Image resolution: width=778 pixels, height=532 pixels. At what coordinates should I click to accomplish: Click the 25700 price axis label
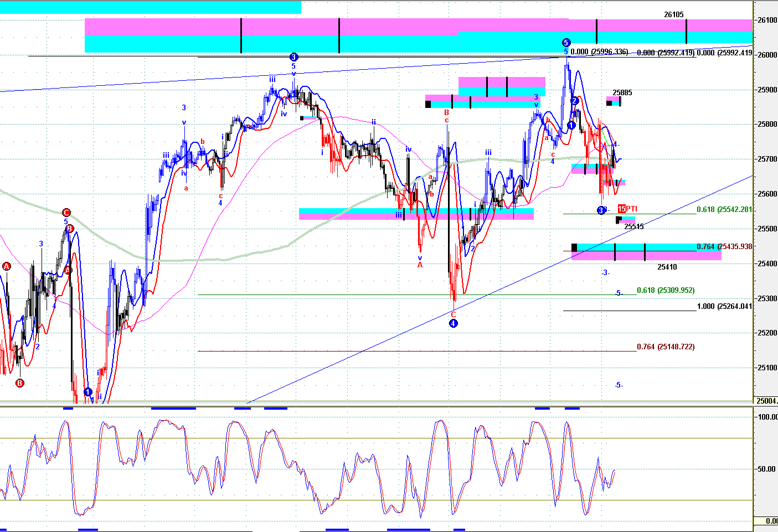(x=767, y=159)
